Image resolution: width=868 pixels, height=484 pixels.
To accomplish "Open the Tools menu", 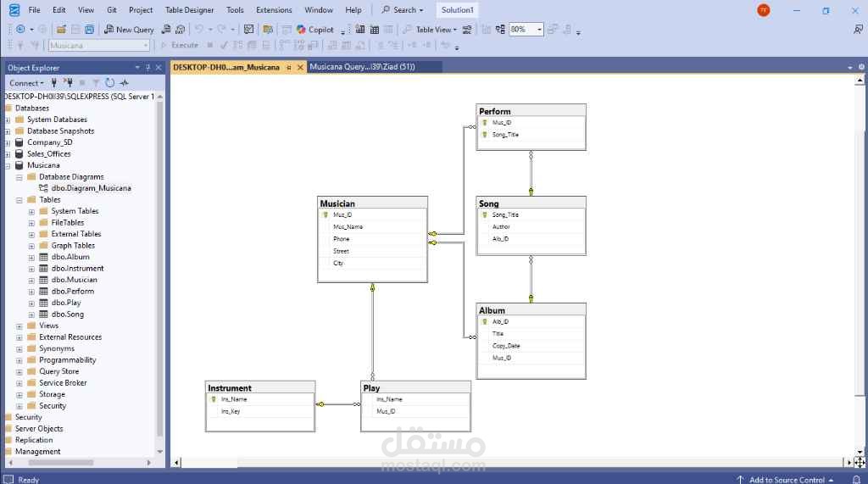I will click(x=235, y=10).
